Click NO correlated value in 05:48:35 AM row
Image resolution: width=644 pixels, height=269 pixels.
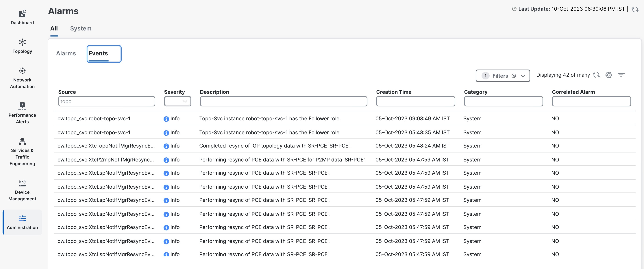point(555,132)
